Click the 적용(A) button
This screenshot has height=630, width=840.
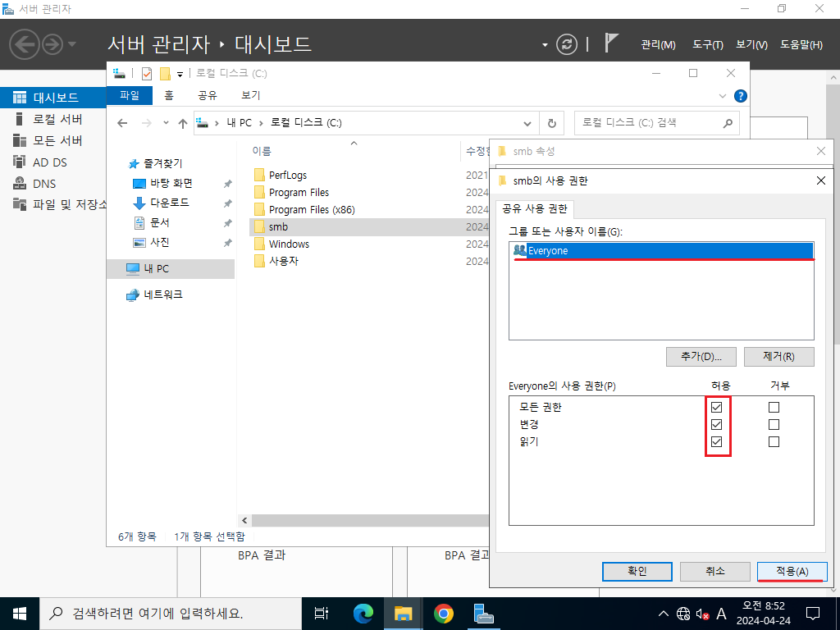pos(792,571)
